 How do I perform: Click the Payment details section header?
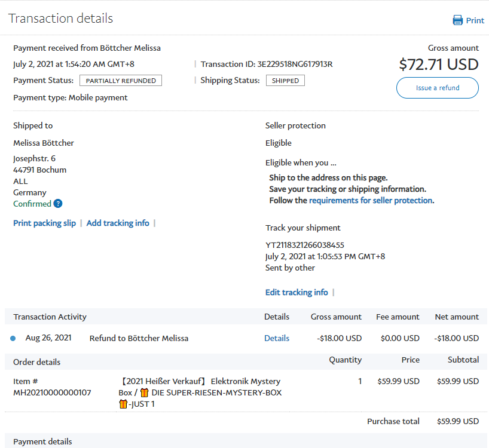click(42, 441)
